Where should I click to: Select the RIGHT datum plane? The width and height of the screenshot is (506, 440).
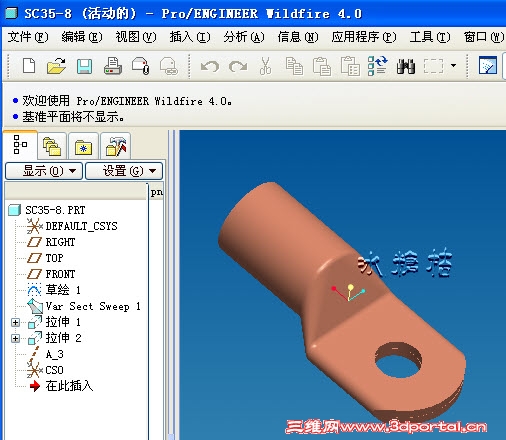tap(51, 242)
